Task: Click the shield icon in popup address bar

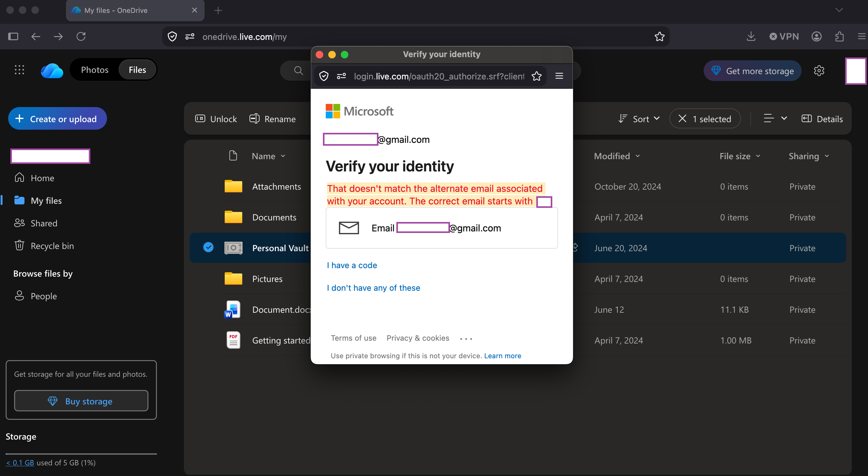Action: click(x=324, y=76)
